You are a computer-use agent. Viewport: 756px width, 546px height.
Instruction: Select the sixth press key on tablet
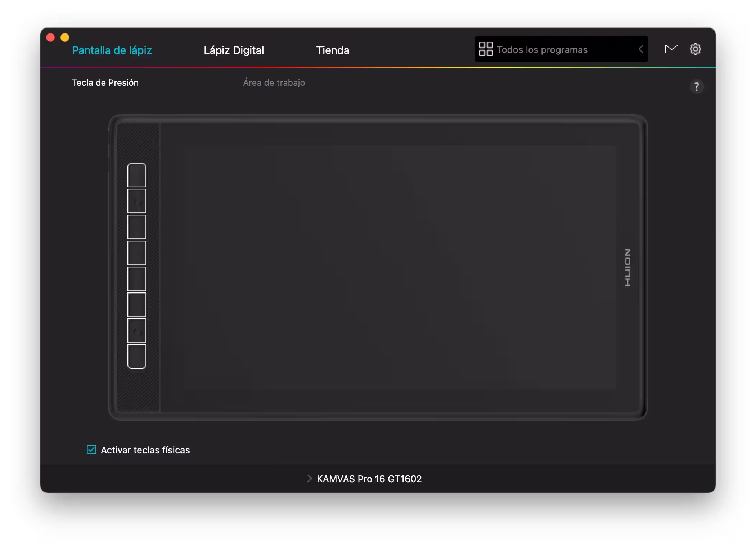point(137,305)
